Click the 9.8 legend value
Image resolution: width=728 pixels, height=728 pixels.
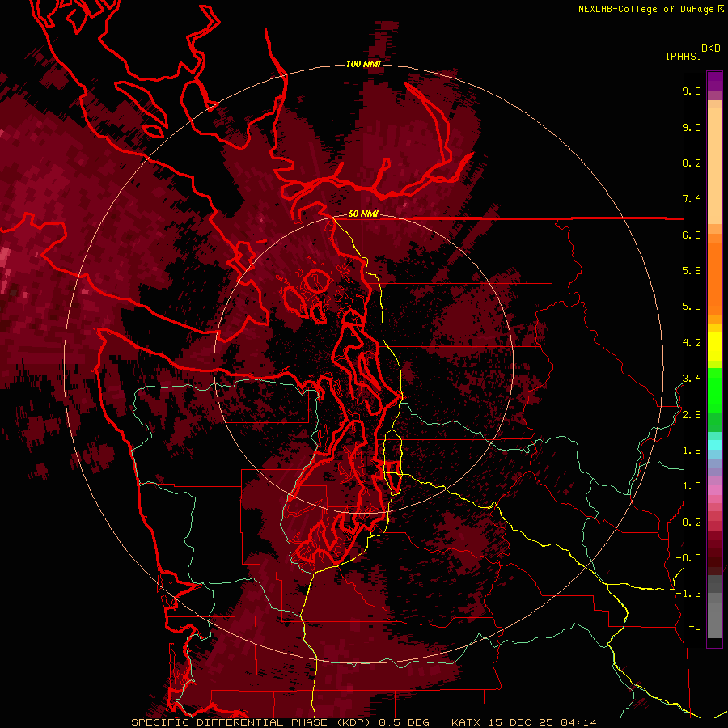tap(692, 91)
